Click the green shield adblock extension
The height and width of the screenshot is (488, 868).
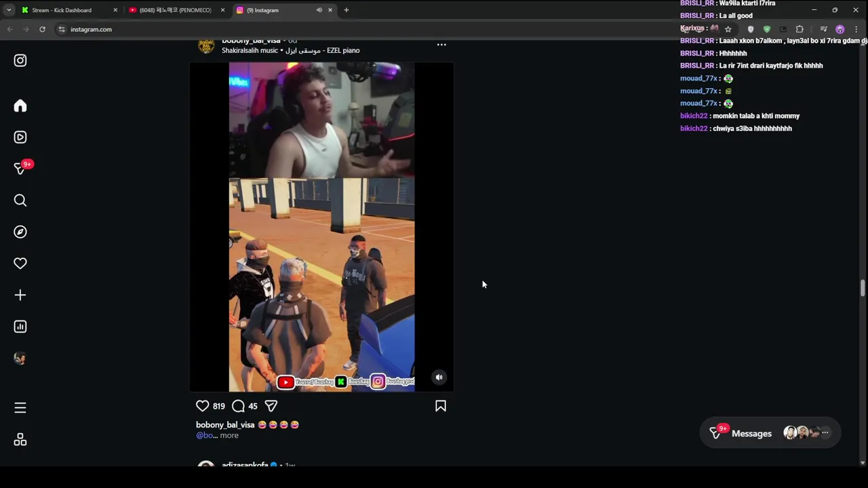[x=767, y=29]
